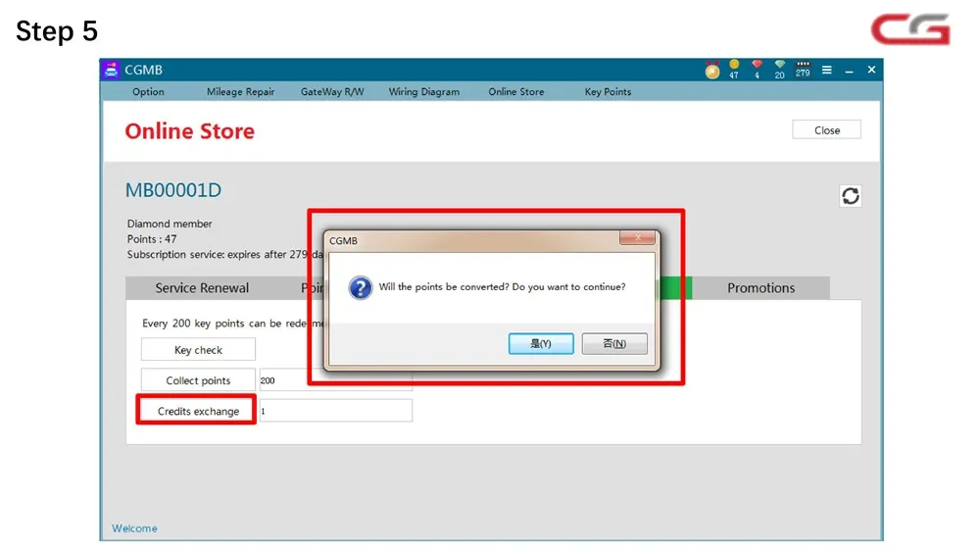
Task: Open the hamburger menu in title bar
Action: click(x=827, y=70)
